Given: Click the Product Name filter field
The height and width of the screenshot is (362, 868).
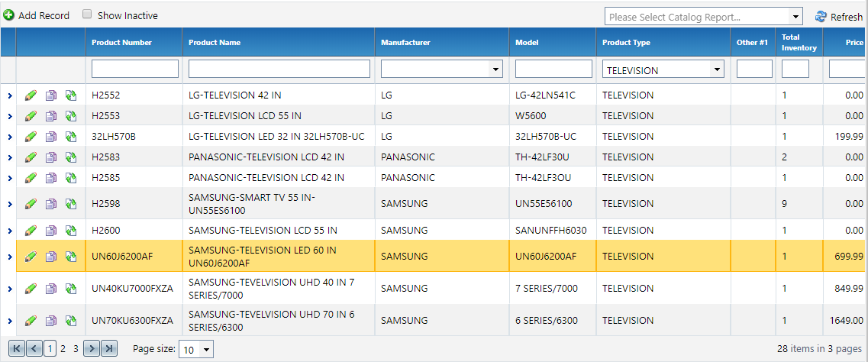Looking at the screenshot, I should point(279,69).
